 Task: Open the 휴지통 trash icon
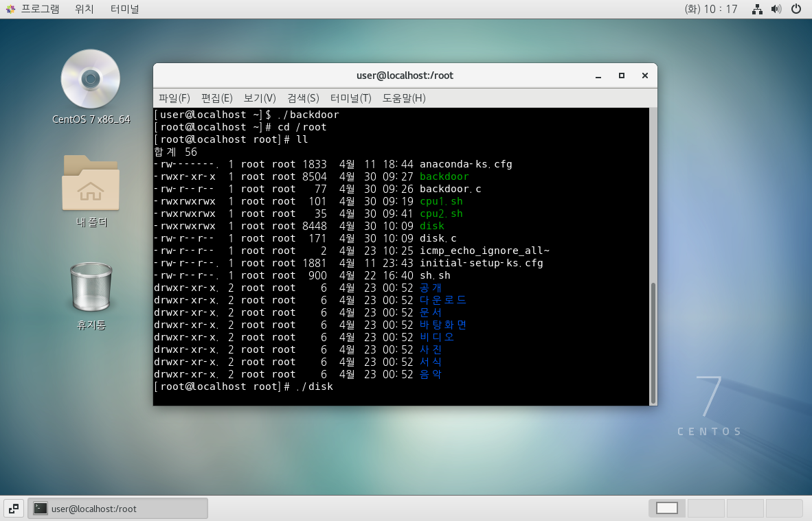point(91,287)
